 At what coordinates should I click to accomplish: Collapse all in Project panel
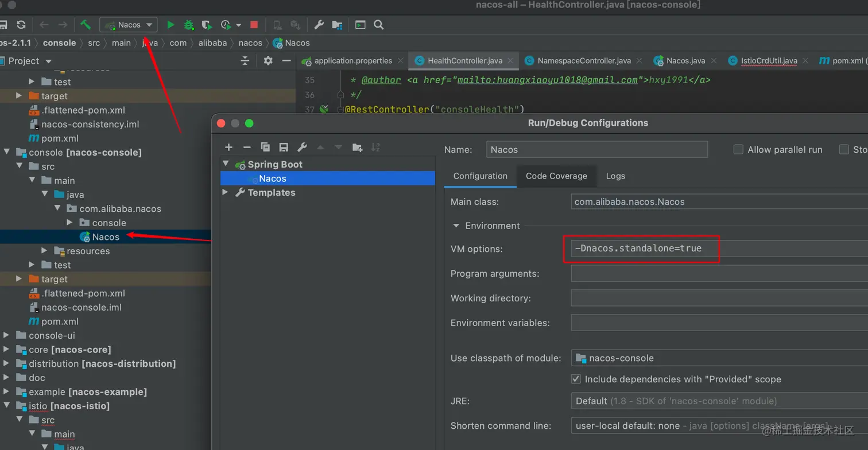(245, 61)
